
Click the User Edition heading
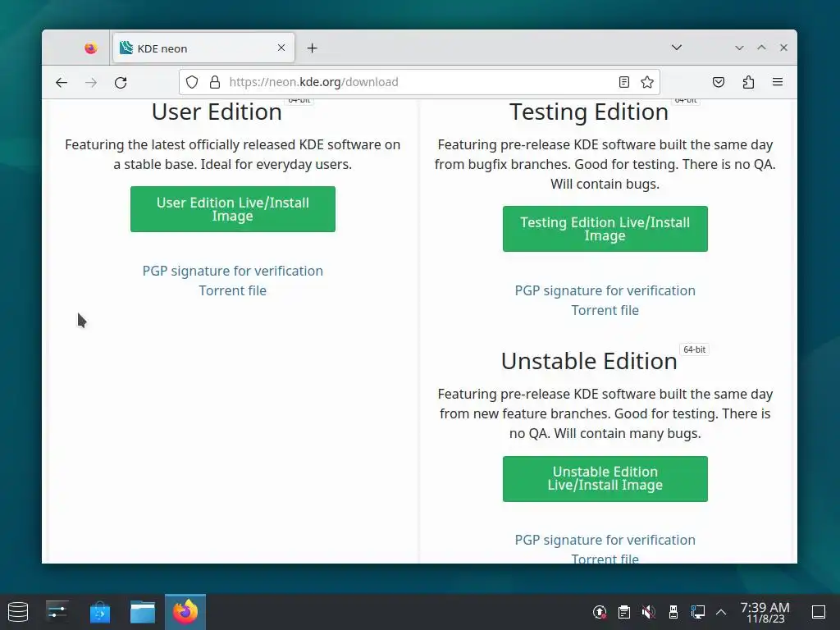point(217,112)
